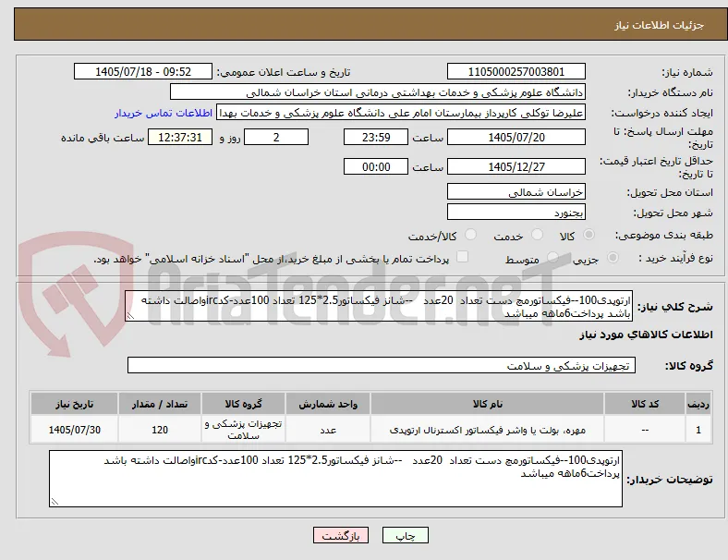Toggle the اسناد خزانه اسلامی payment checkbox
The image size is (728, 560).
point(463,257)
